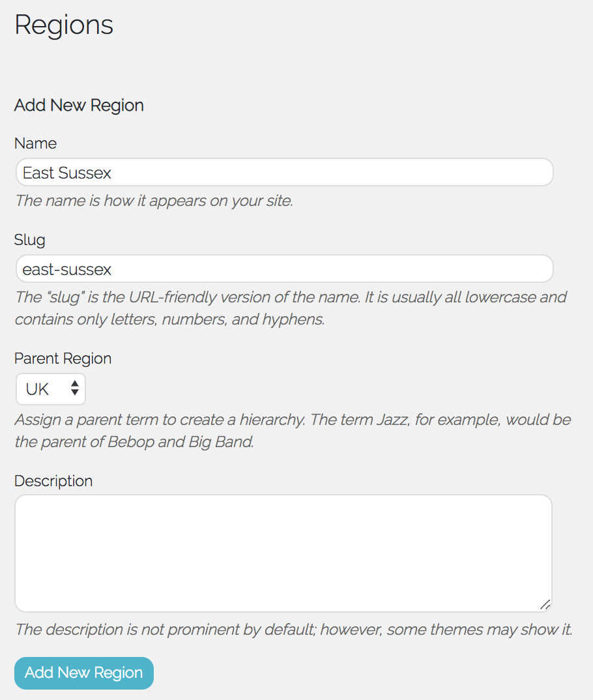Click the URL-friendly slug explanation text
The image size is (593, 700).
tap(291, 297)
